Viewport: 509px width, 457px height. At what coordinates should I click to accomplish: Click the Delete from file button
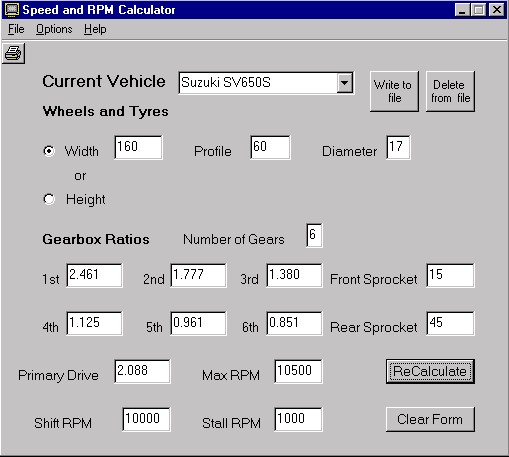450,91
